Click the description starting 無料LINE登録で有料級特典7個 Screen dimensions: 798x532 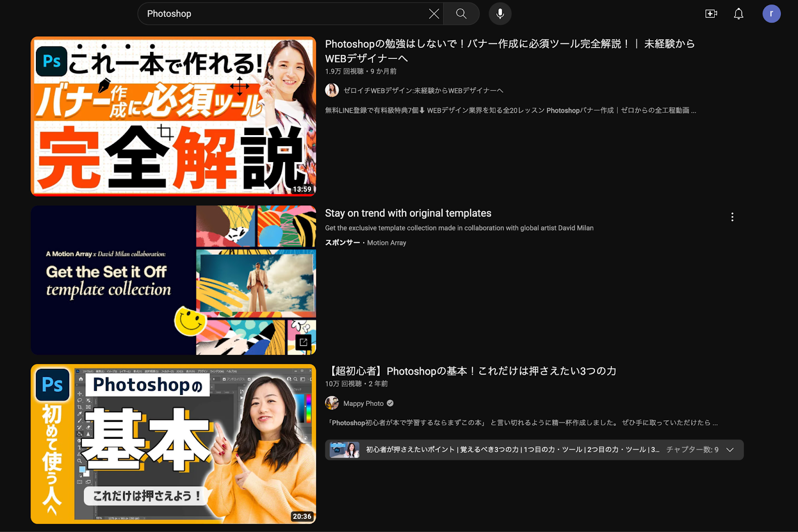tap(511, 110)
